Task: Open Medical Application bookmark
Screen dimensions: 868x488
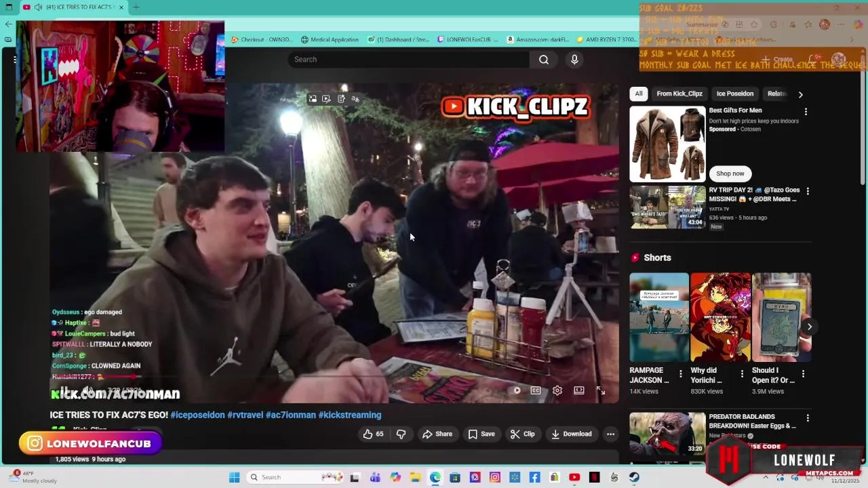Action: pos(330,39)
